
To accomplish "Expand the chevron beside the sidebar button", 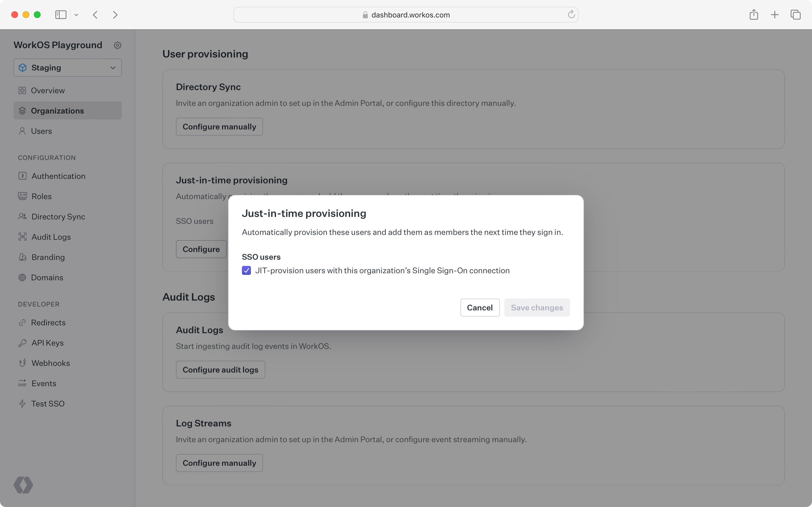I will click(x=76, y=14).
